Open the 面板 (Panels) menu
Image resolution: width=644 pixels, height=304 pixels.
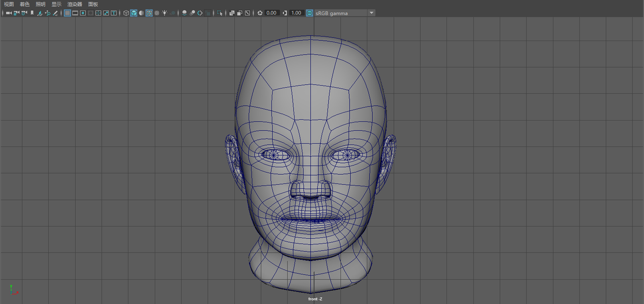93,4
